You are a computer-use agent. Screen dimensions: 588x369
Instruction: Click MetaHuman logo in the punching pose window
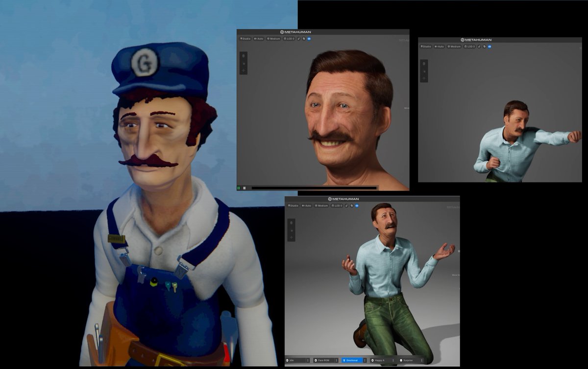[476, 40]
